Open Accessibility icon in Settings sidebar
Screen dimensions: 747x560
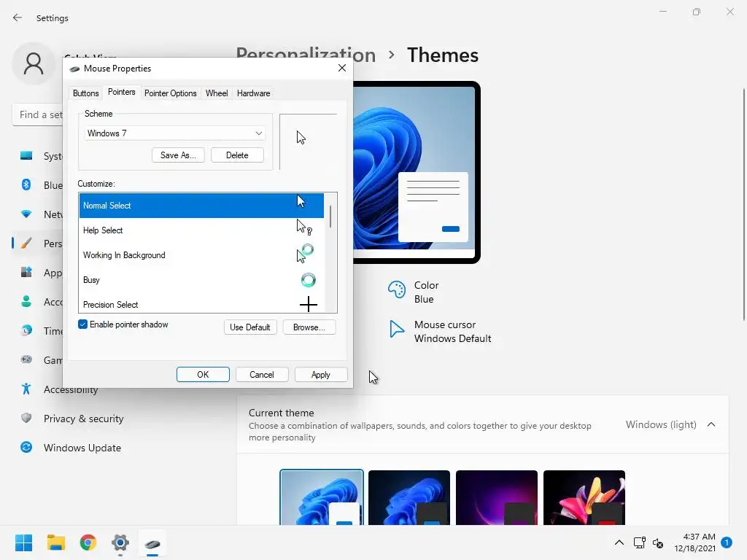click(26, 389)
